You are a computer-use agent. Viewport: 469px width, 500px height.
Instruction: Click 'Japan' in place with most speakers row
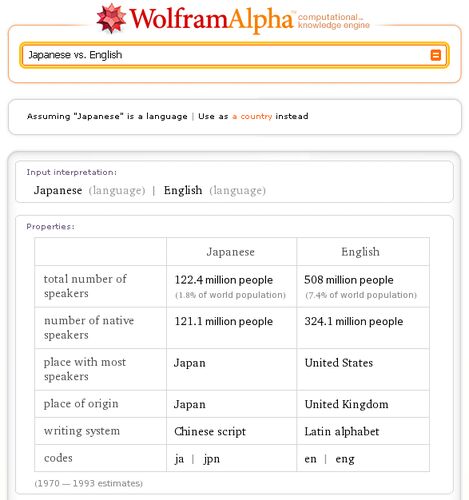pos(190,363)
